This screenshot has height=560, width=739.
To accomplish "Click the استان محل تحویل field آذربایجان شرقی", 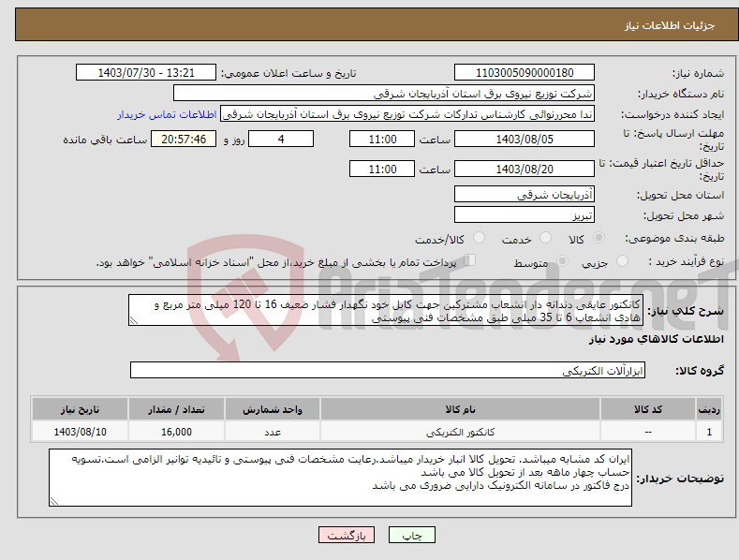I will pos(525,194).
